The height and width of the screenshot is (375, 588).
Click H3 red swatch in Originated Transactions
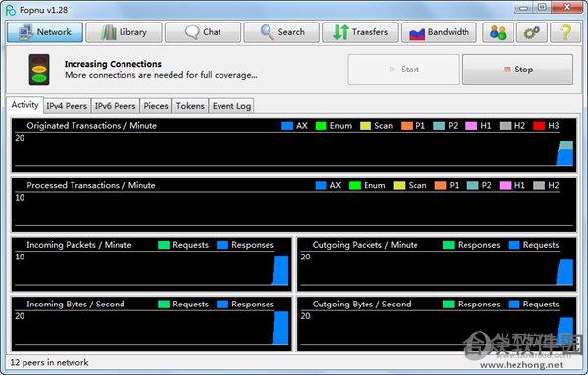tap(539, 126)
